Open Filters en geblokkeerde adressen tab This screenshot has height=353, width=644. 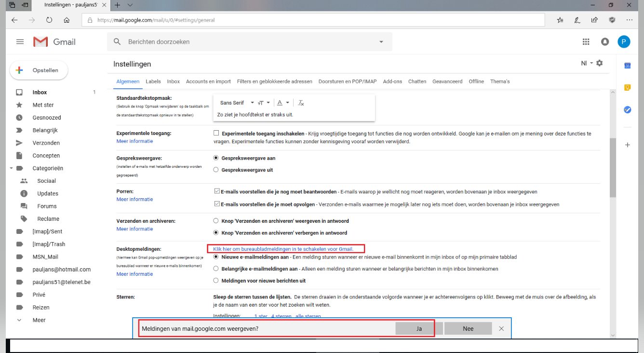pos(275,81)
